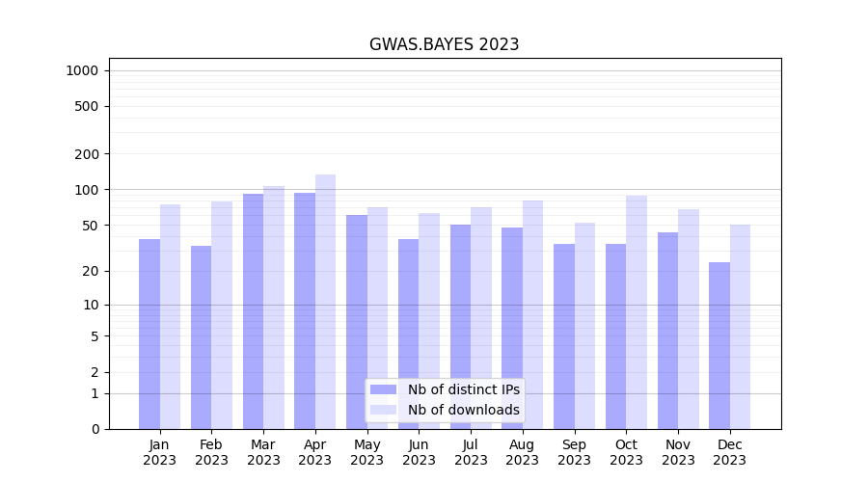This screenshot has height=482, width=868.
Task: Click the 'Nb of distinct IPs' legend swatch
Action: point(383,389)
